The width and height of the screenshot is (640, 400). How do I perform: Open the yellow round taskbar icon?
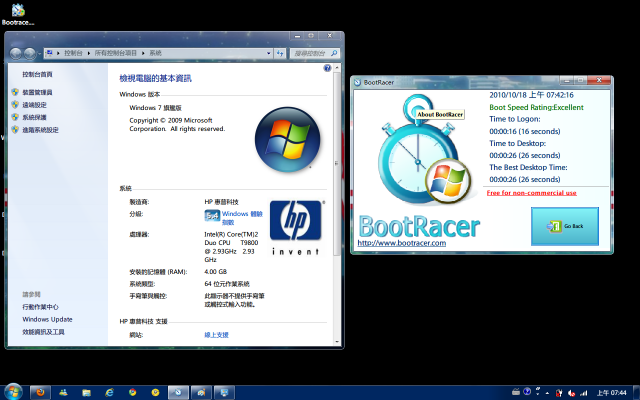coord(155,393)
